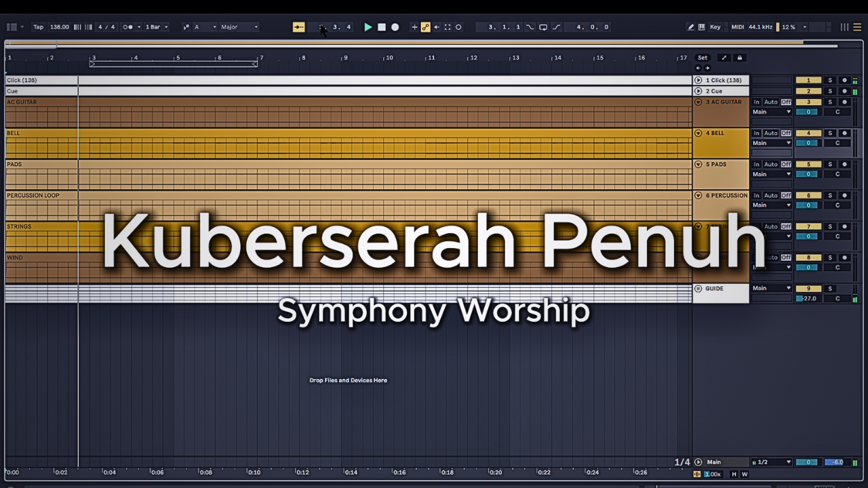Screen dimensions: 868x488
Task: Click the Previous Locator arrow
Action: click(x=698, y=68)
